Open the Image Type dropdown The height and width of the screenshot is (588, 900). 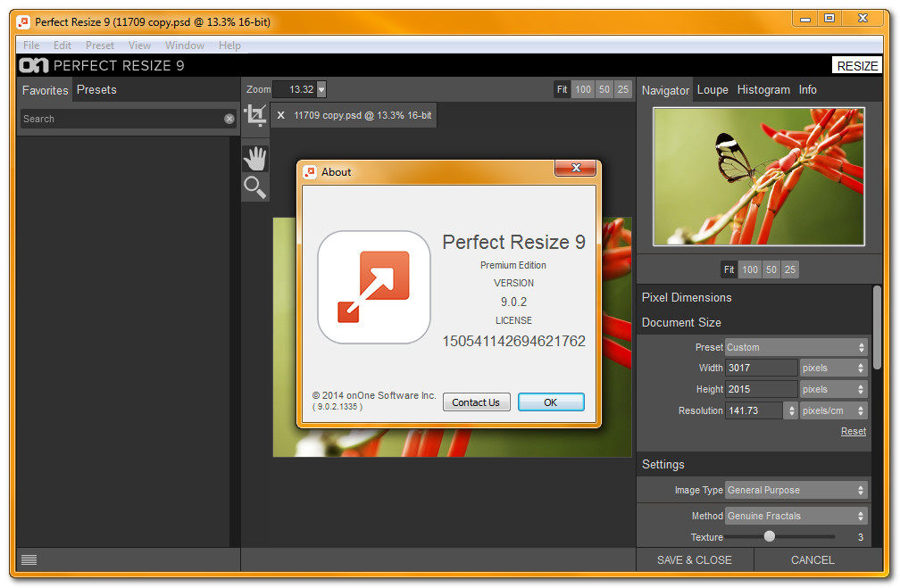pyautogui.click(x=796, y=490)
